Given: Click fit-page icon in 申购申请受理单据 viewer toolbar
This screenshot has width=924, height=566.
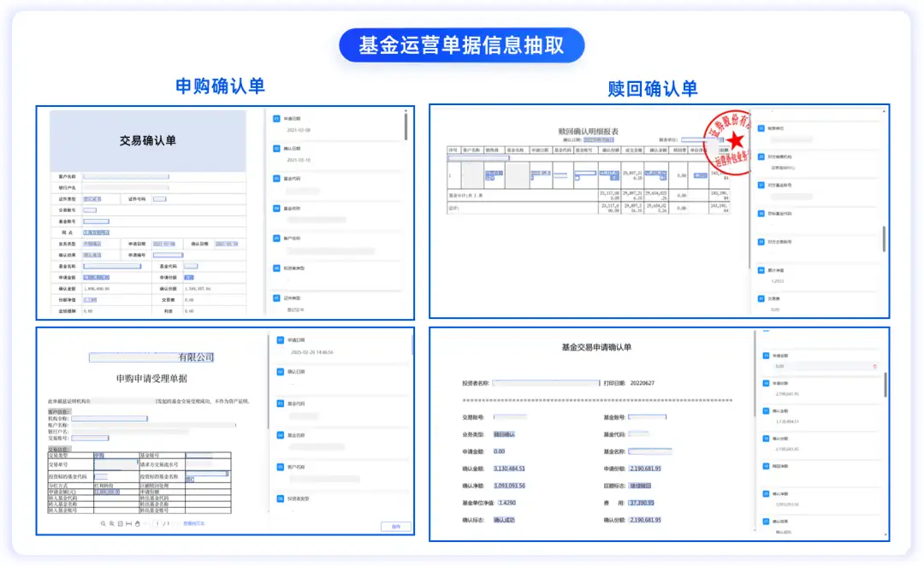Looking at the screenshot, I should (121, 523).
